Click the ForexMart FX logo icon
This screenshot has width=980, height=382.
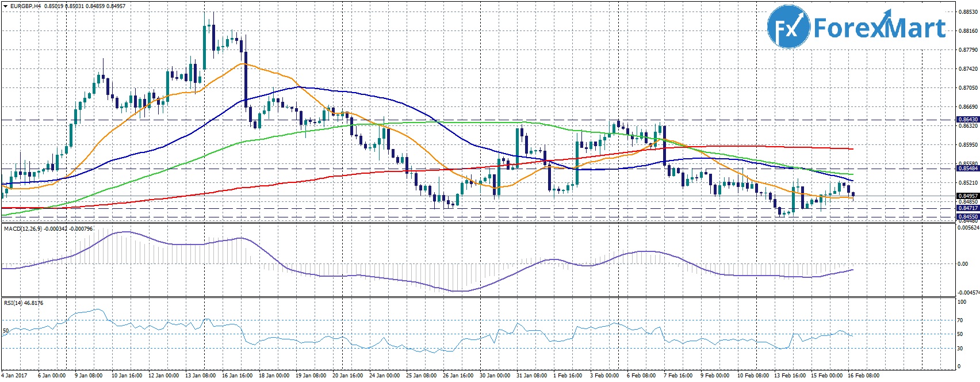788,28
